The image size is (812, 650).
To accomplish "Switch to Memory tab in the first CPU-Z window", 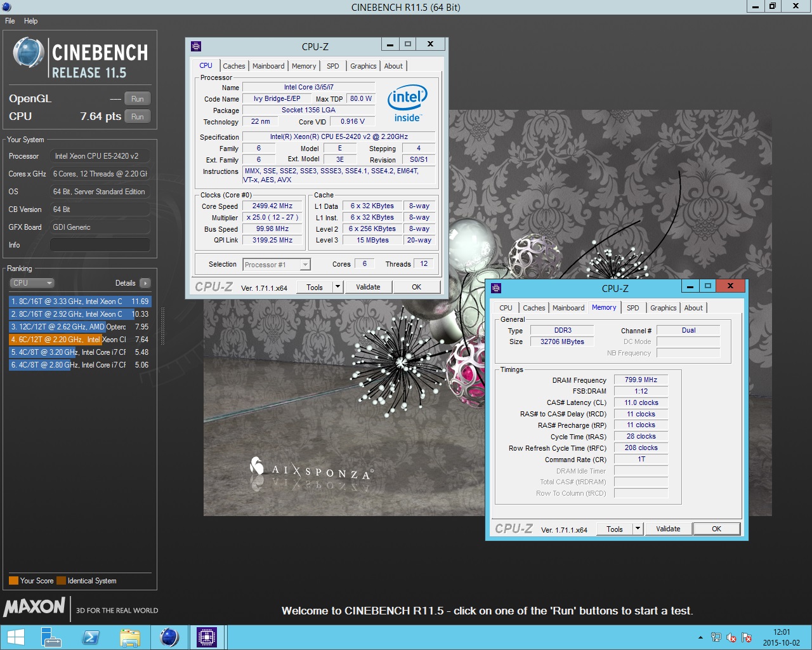I will click(304, 66).
